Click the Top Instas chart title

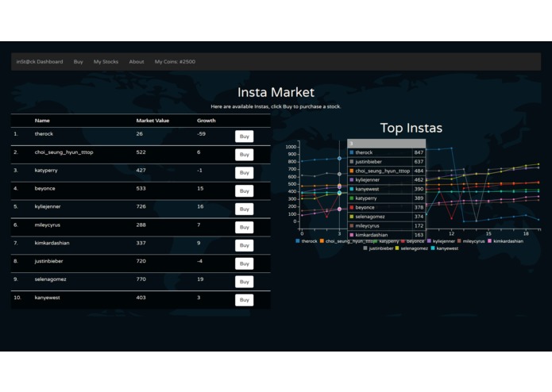(411, 129)
